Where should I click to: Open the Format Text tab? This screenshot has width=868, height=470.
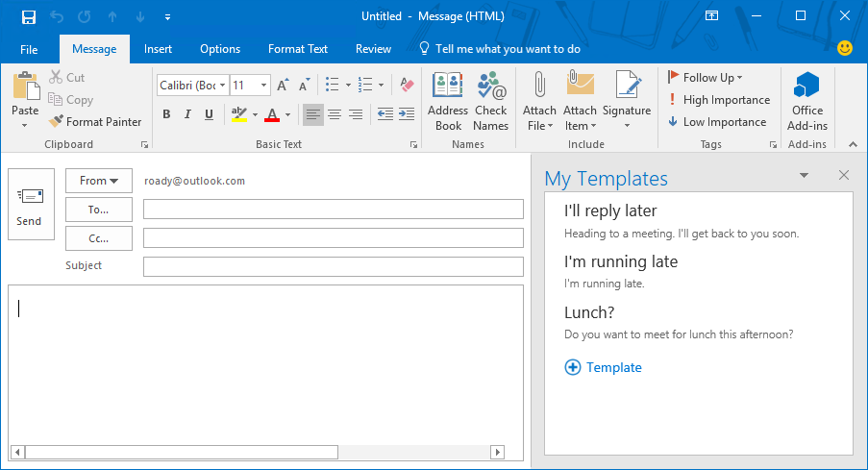(x=298, y=49)
